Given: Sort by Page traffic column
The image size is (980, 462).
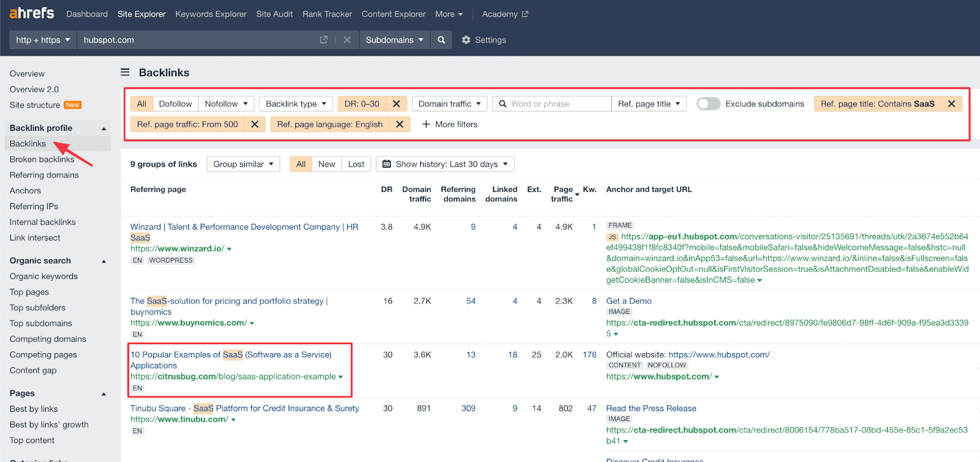Looking at the screenshot, I should (562, 194).
